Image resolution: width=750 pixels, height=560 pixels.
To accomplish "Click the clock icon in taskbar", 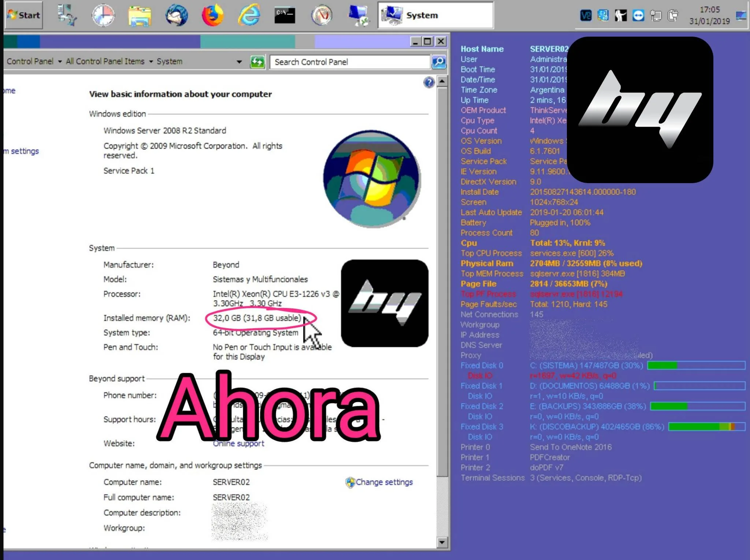I will point(103,15).
